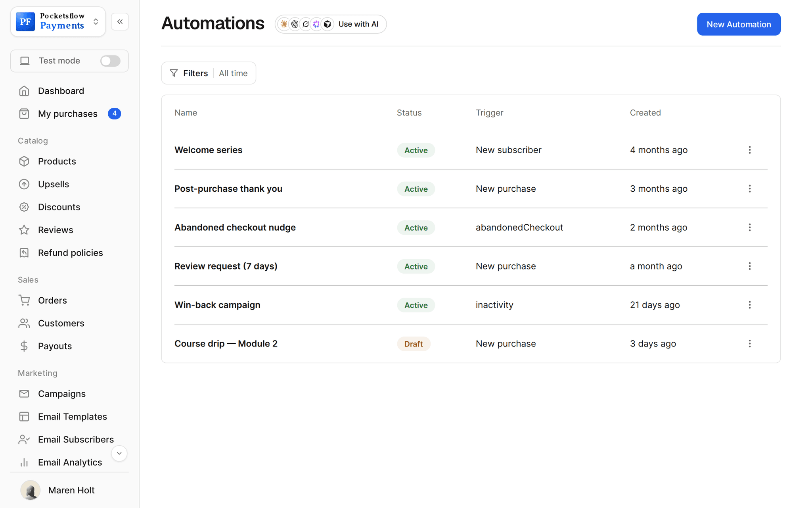812x508 pixels.
Task: Open Maren Holt profile avatar
Action: click(x=31, y=490)
